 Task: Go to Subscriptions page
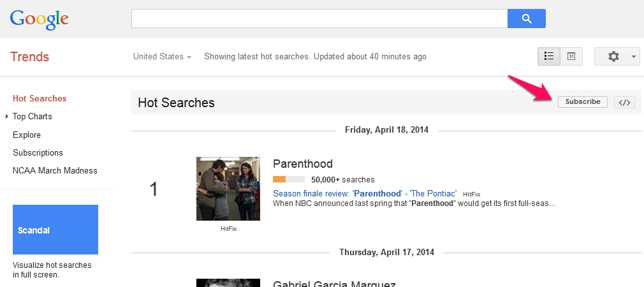[x=38, y=152]
